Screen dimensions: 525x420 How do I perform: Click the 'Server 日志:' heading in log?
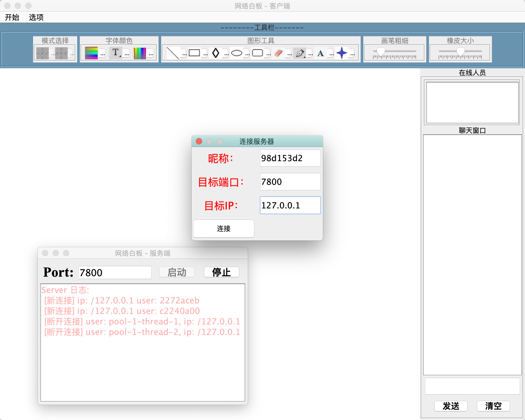(x=65, y=290)
